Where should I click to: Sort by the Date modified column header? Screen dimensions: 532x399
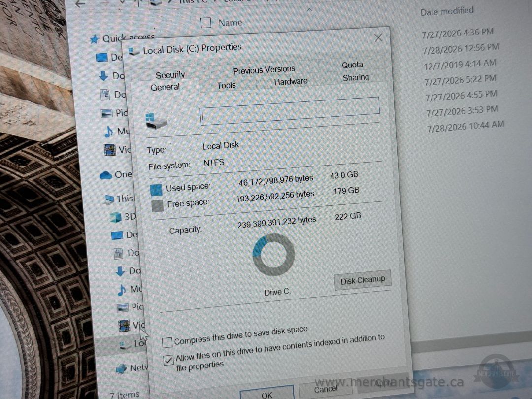(x=447, y=11)
